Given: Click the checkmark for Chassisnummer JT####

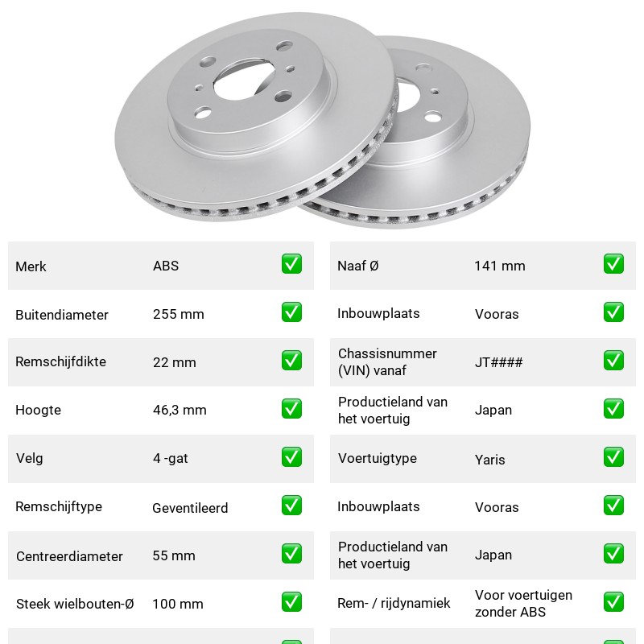Looking at the screenshot, I should (613, 360).
